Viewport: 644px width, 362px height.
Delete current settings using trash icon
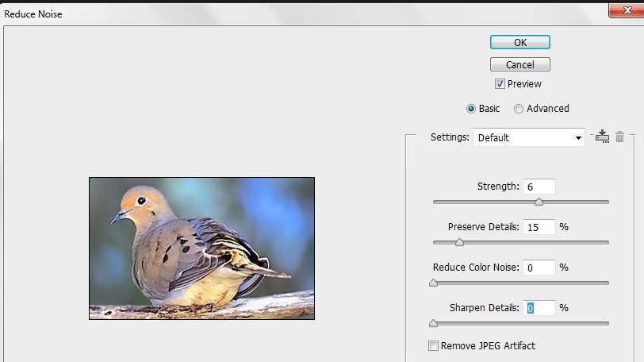(620, 137)
